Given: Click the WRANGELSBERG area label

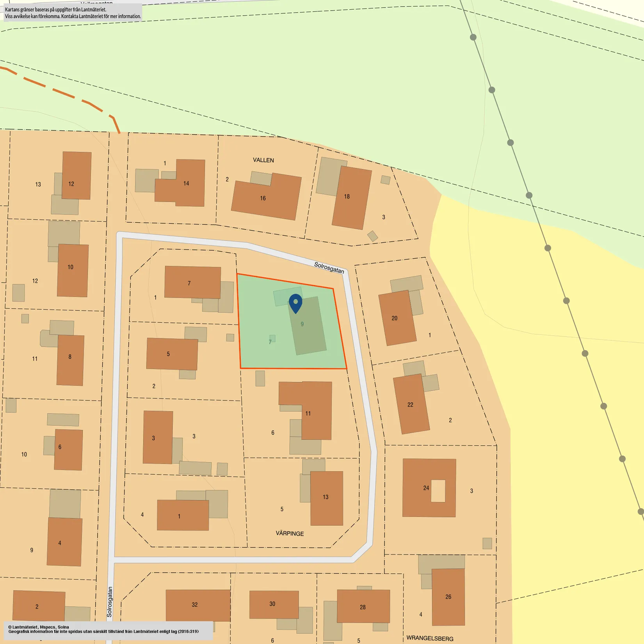Looking at the screenshot, I should click(x=430, y=638).
